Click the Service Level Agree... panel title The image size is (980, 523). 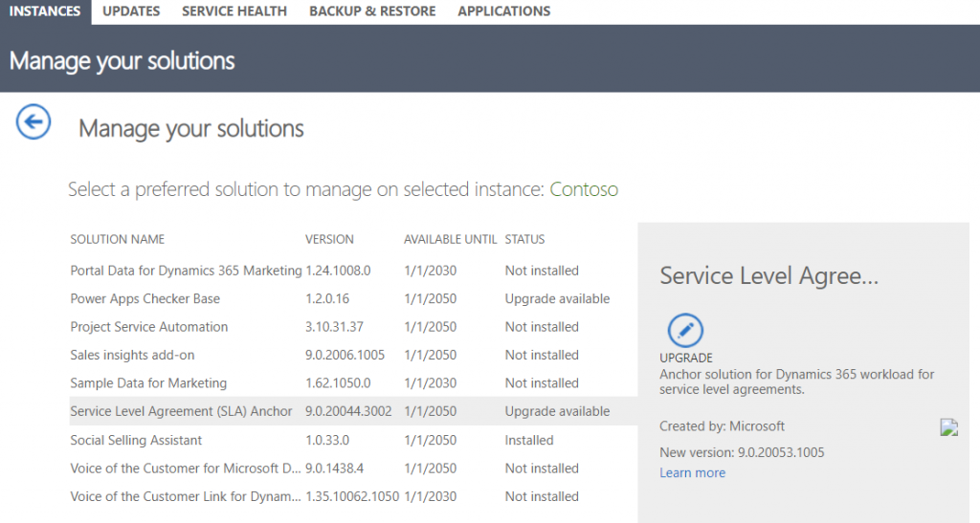coord(769,276)
